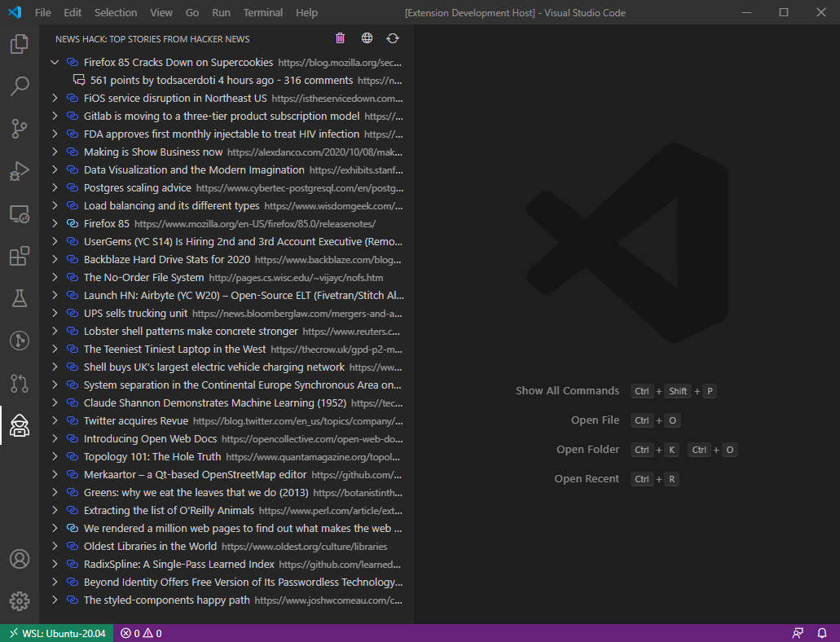Open the View menu
This screenshot has width=840, height=642.
tap(161, 12)
